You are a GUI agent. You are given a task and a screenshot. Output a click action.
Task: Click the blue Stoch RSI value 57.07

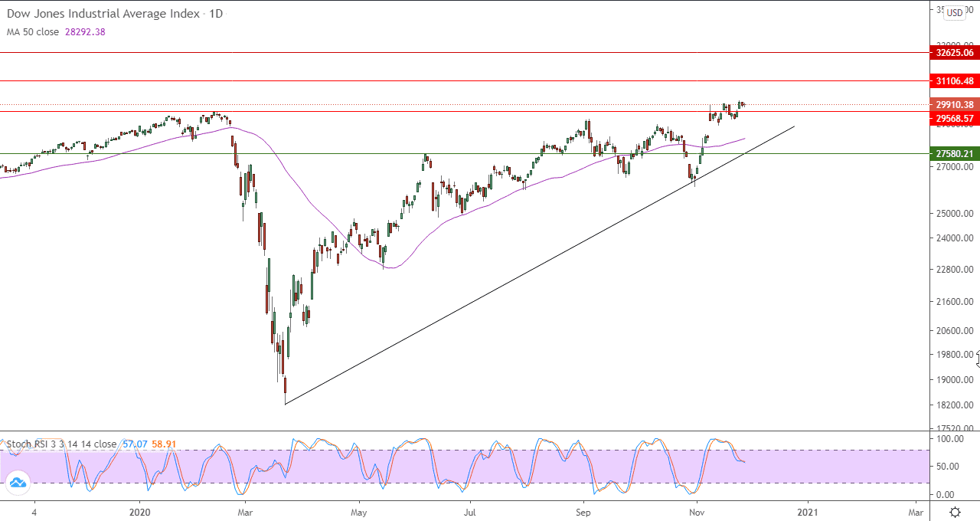133,444
